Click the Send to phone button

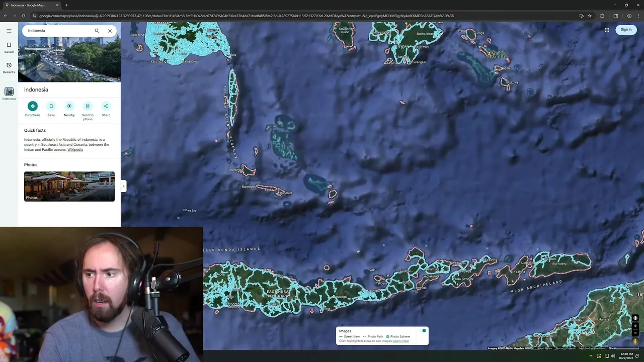(88, 111)
